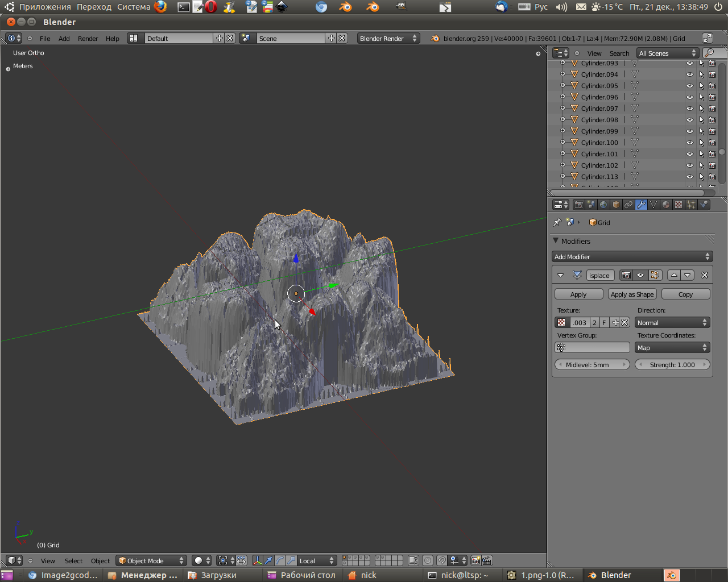
Task: Toggle Displace modifier render camera button
Action: click(626, 275)
